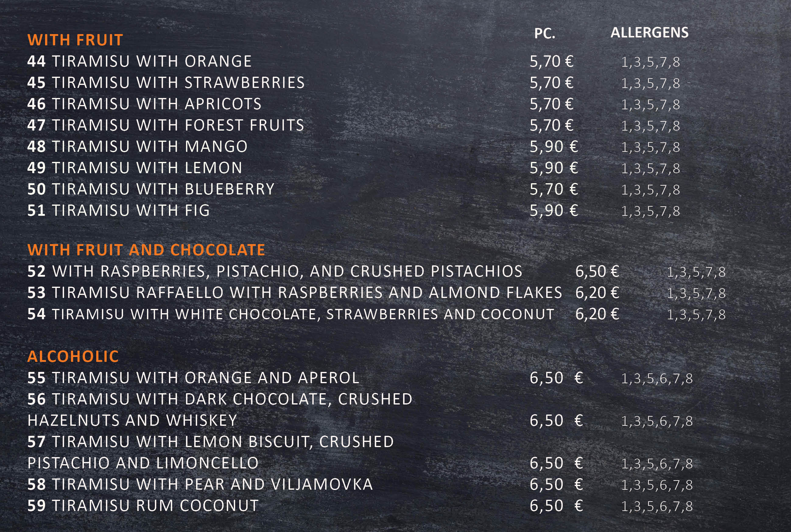Select item 49 Tiramisu with Lemon

coord(135,168)
